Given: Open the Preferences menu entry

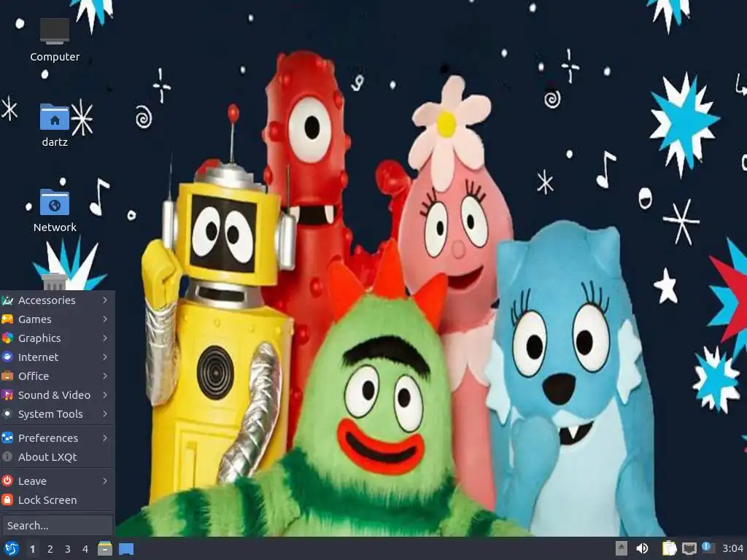Looking at the screenshot, I should [57, 437].
